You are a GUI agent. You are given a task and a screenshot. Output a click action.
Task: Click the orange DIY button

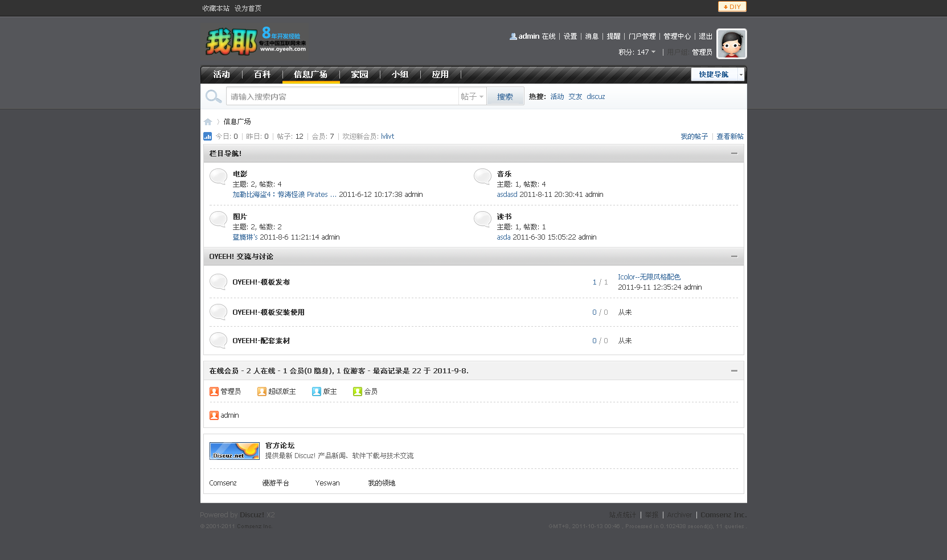coord(732,7)
